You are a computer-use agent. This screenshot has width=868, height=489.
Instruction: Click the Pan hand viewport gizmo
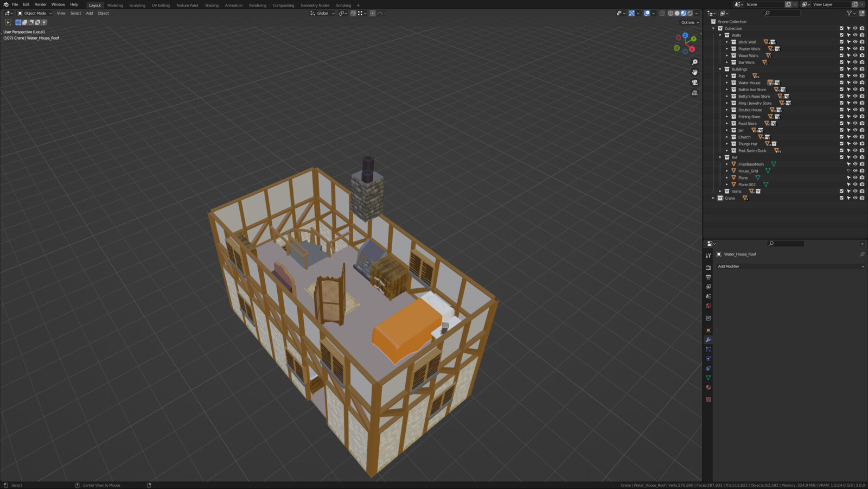[694, 72]
